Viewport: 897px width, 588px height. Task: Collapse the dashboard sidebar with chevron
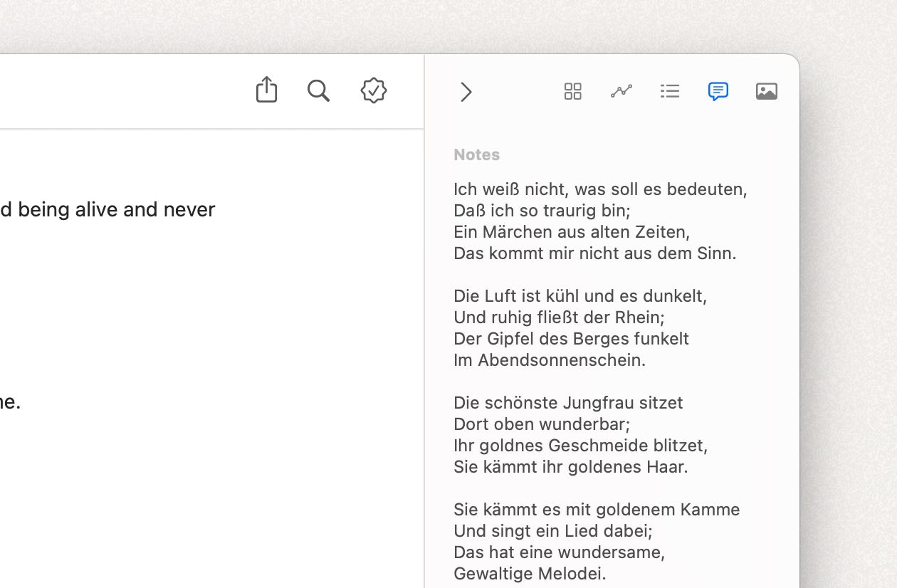(466, 92)
